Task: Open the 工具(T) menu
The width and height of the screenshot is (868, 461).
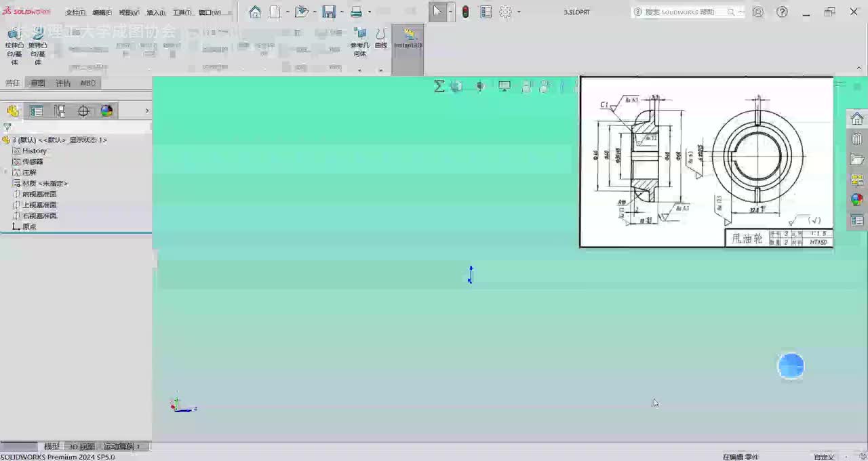Action: (x=182, y=12)
